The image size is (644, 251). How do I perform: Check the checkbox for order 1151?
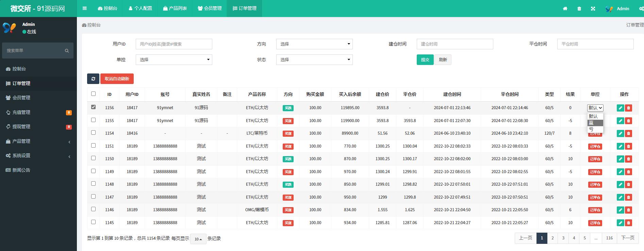pos(94,145)
